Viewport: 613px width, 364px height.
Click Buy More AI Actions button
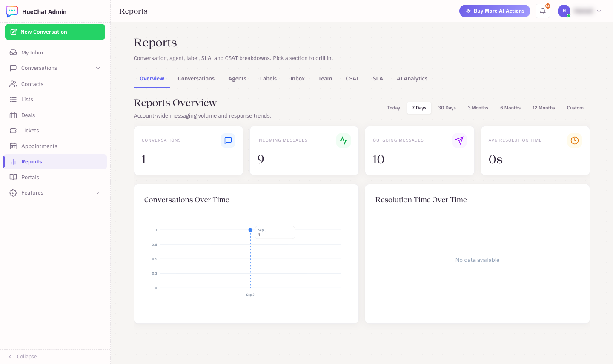pyautogui.click(x=495, y=11)
